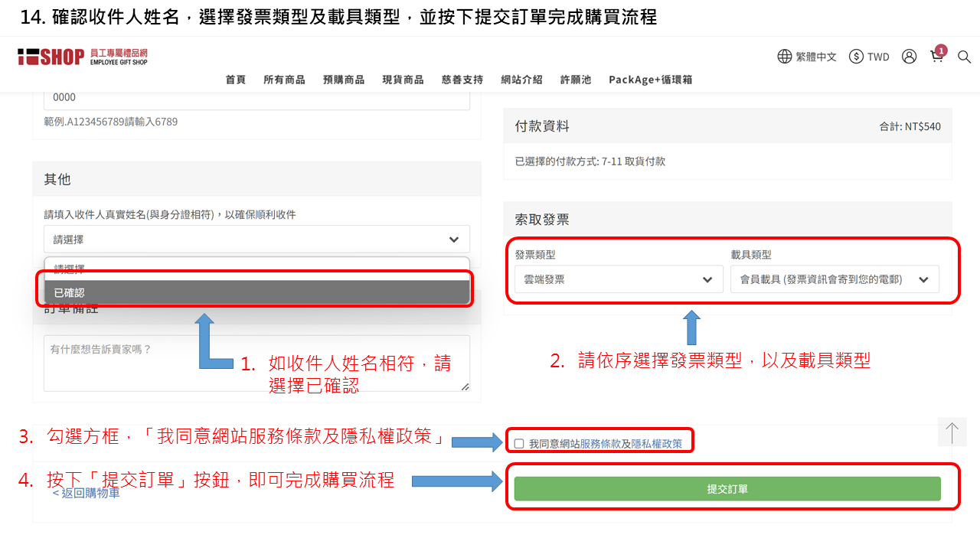The width and height of the screenshot is (980, 551).
Task: Open the 發票類型 雲端發票 dropdown
Action: (619, 279)
